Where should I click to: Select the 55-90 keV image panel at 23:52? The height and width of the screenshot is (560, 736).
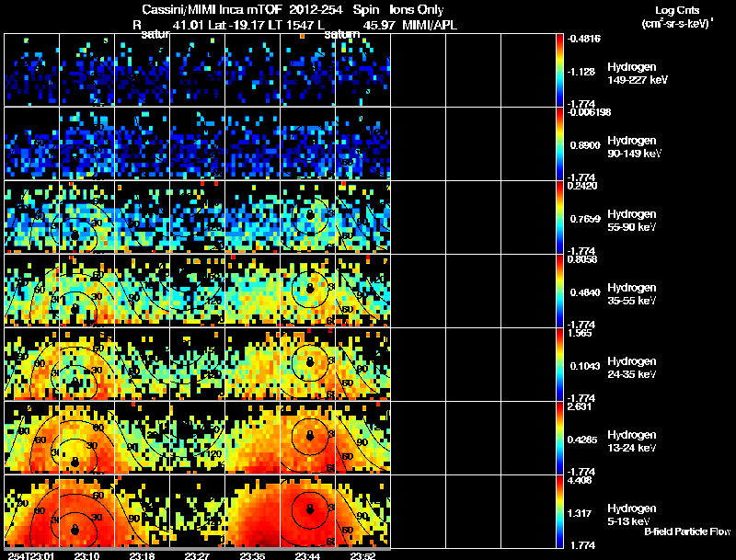[x=362, y=217]
